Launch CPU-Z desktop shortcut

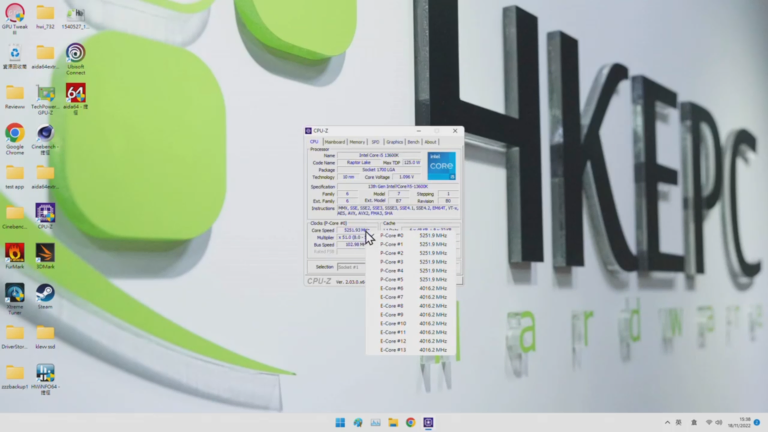coord(45,216)
